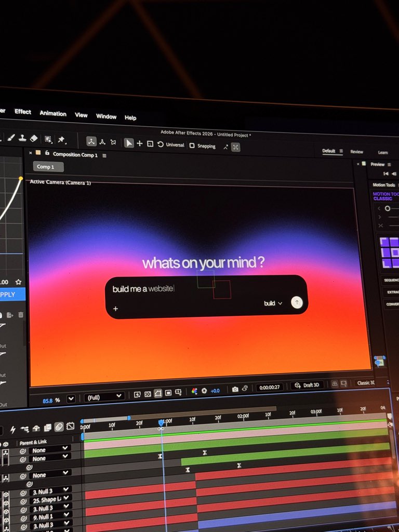399x532 pixels.
Task: Select the Puppet Pin tool
Action: tap(61, 139)
